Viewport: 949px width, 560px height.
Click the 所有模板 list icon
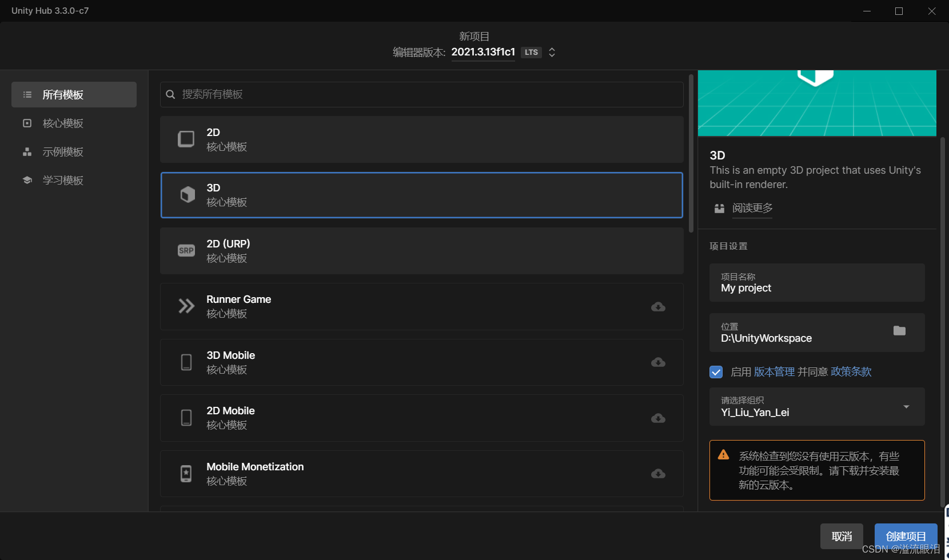[x=27, y=94]
